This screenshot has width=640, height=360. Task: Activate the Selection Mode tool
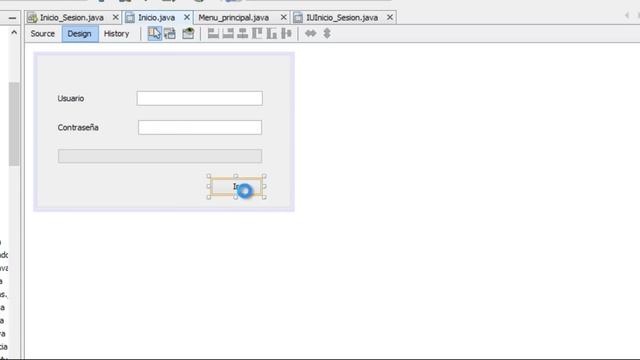coord(154,33)
